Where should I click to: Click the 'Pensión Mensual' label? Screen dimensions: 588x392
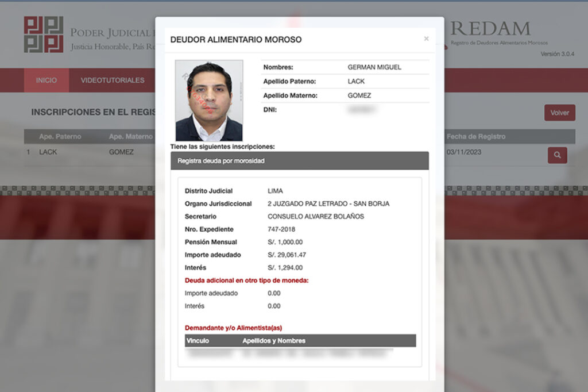tap(211, 242)
